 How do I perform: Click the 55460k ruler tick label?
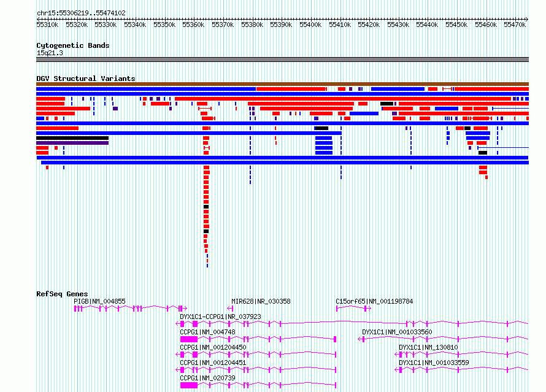click(486, 25)
